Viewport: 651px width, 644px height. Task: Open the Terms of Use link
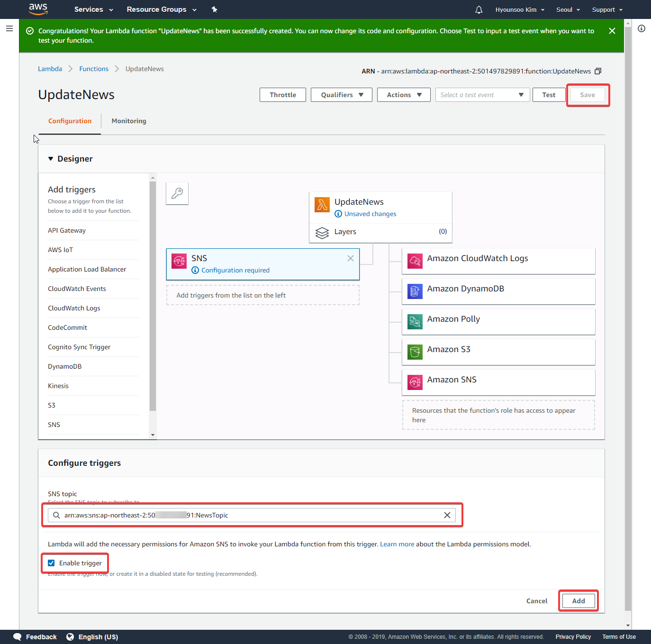point(619,637)
